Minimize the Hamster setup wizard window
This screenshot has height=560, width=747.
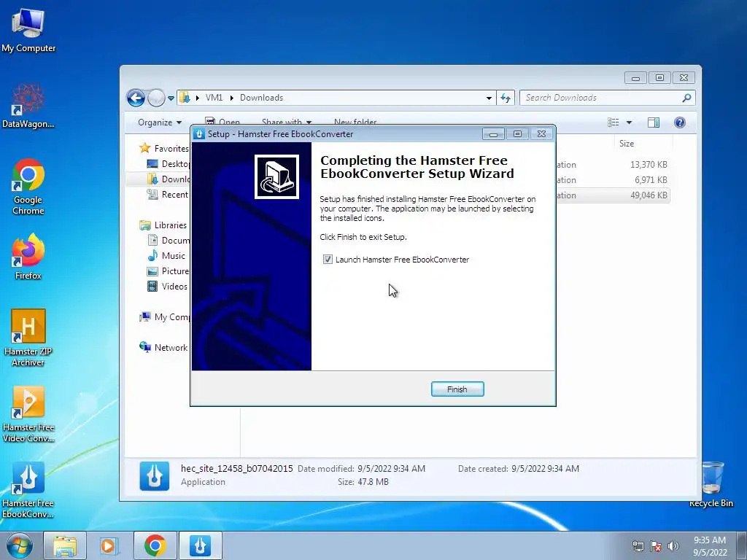493,134
